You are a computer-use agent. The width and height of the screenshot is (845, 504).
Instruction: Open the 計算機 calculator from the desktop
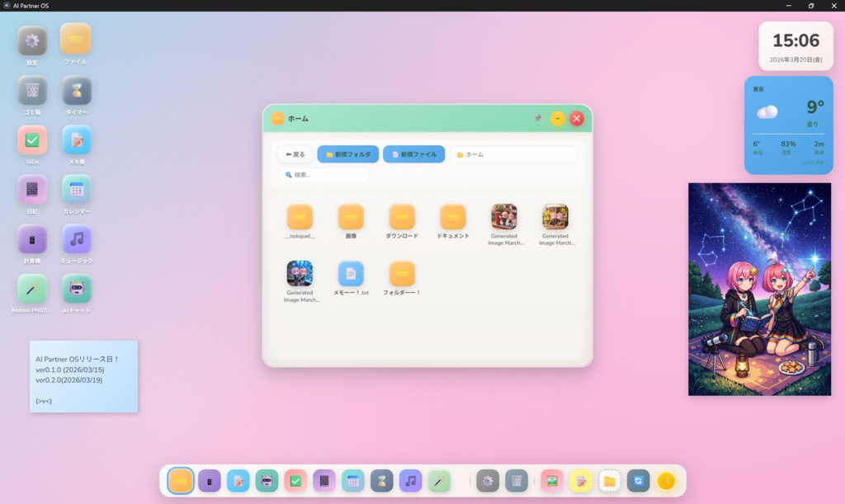click(31, 241)
